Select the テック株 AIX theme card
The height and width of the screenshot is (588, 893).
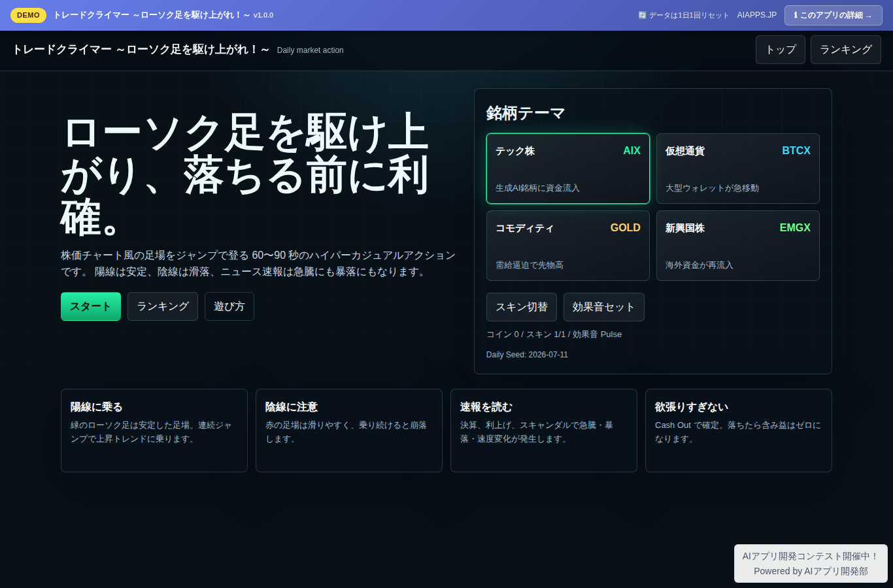[x=568, y=169]
